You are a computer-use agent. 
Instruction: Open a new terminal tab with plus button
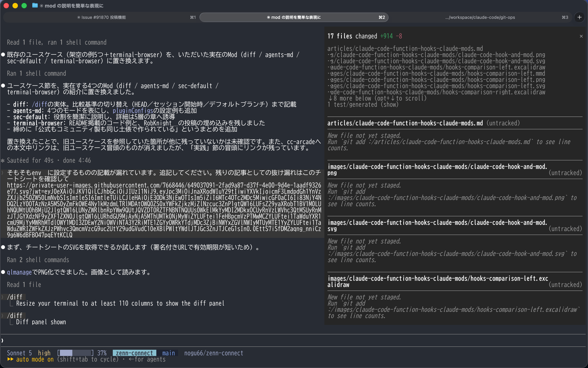point(579,17)
